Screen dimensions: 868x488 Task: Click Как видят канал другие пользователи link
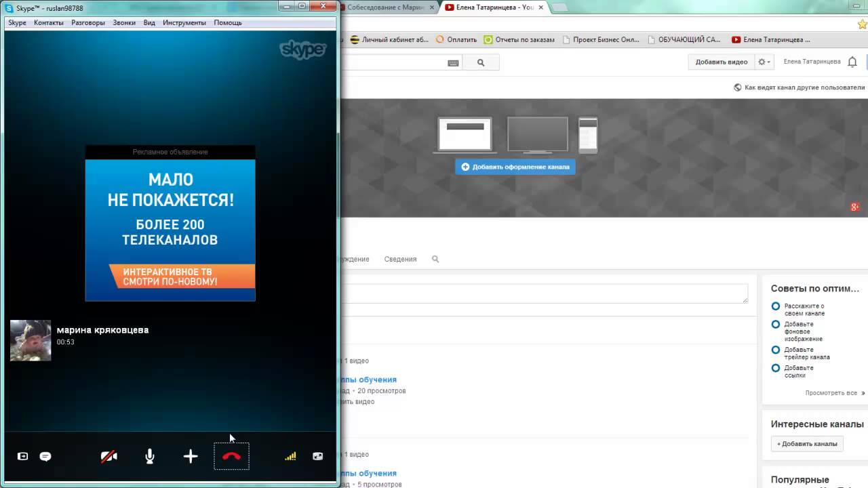[x=800, y=87]
